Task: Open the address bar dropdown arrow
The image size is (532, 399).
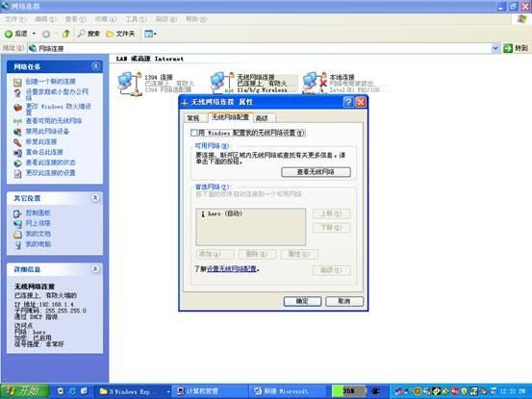Action: [x=495, y=48]
